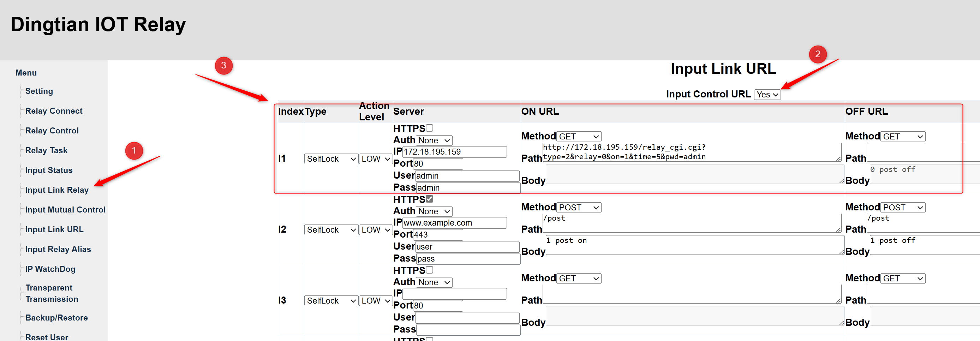Click I1 OFF URL Body '0 post off'

[925, 174]
